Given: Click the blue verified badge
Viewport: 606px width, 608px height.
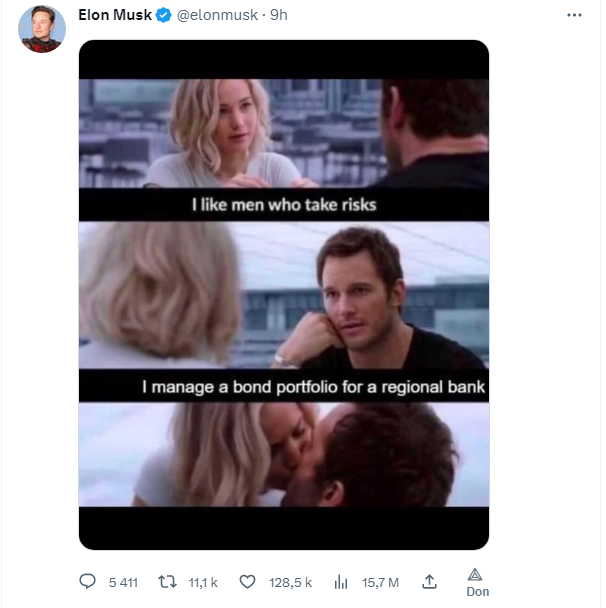Looking at the screenshot, I should [x=165, y=17].
